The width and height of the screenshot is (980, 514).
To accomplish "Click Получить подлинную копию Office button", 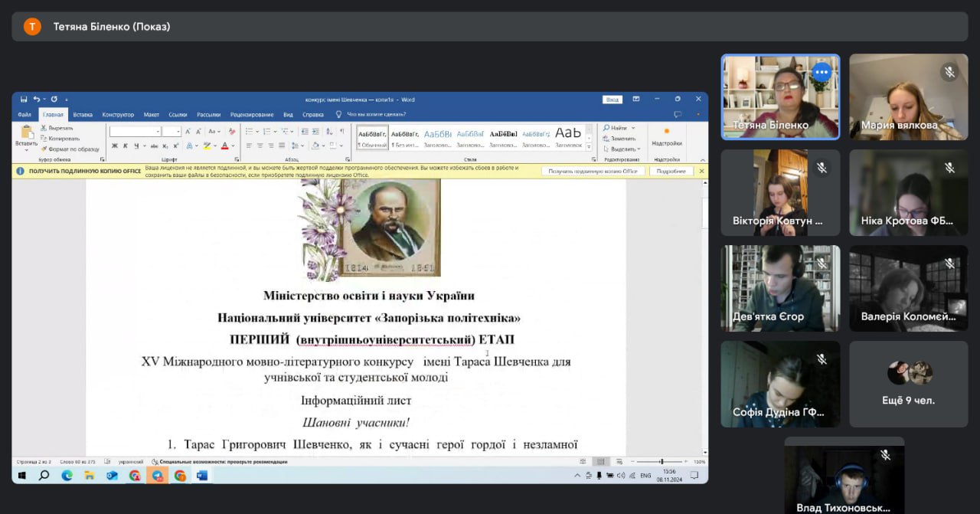I will pyautogui.click(x=593, y=172).
